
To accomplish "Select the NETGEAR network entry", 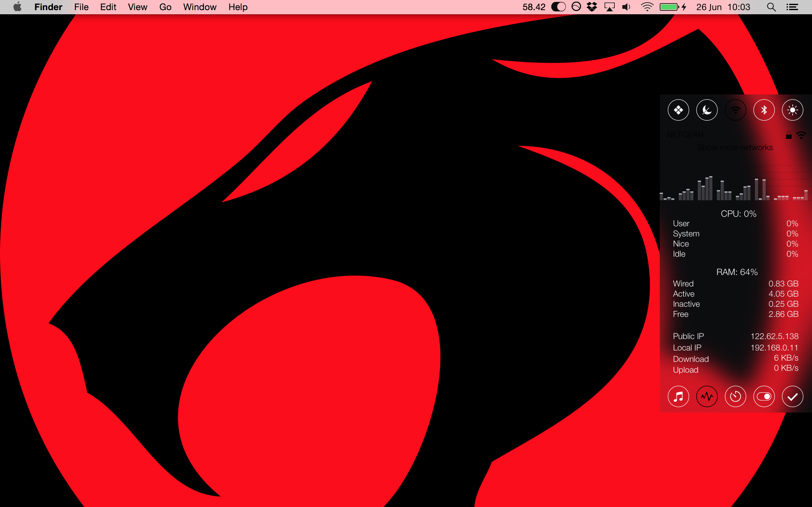I will click(x=685, y=135).
